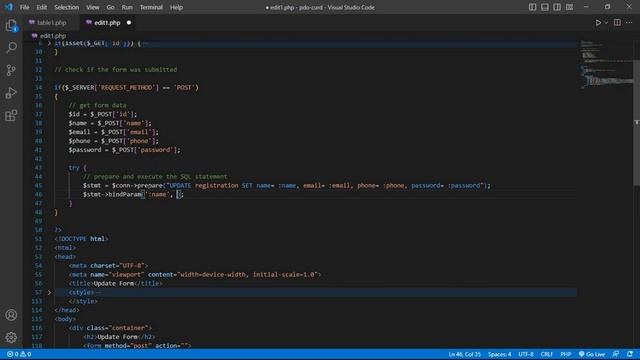Split the editor to the right

click(x=617, y=23)
